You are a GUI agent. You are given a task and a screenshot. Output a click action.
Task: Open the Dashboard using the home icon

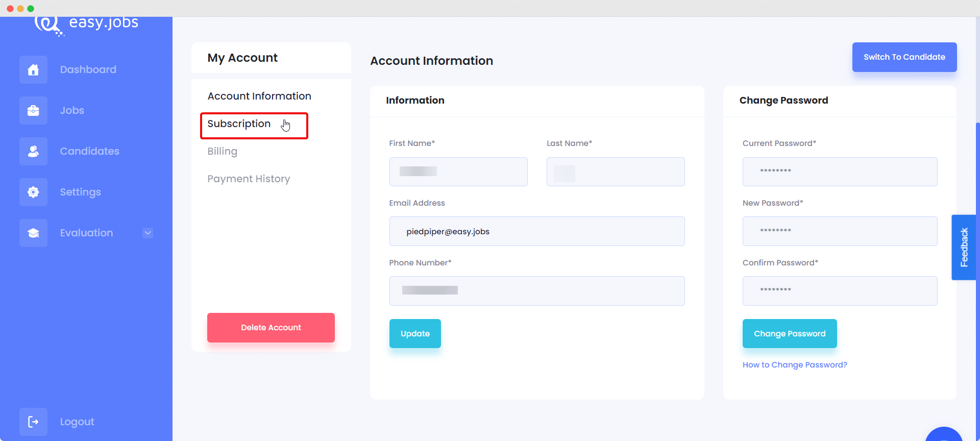(x=33, y=69)
